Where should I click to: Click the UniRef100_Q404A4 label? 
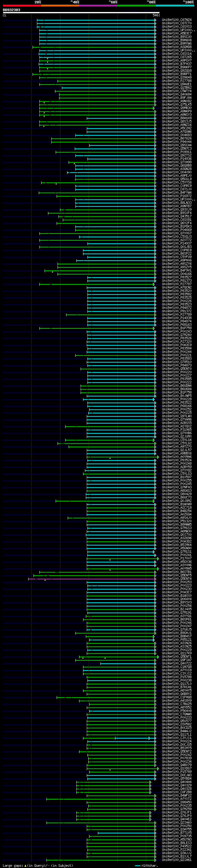point(177,782)
